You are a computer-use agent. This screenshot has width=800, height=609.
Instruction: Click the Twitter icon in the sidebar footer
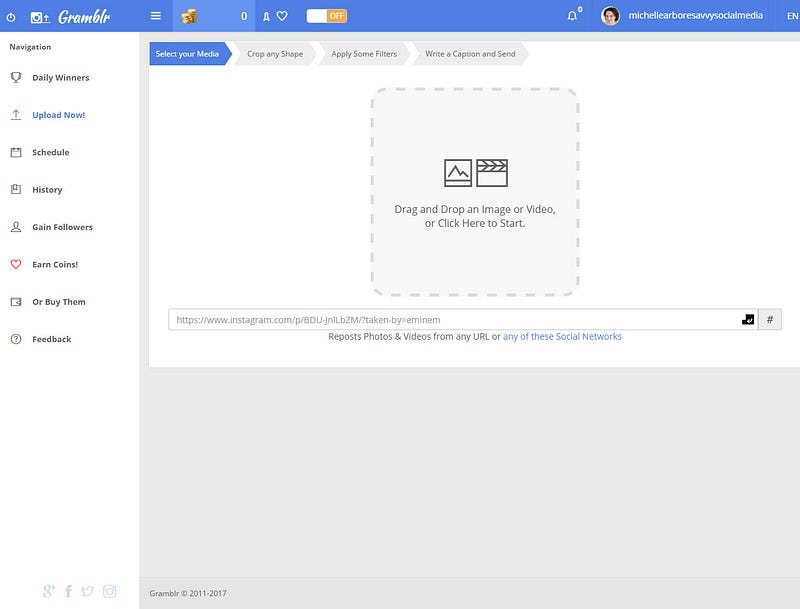tap(87, 591)
